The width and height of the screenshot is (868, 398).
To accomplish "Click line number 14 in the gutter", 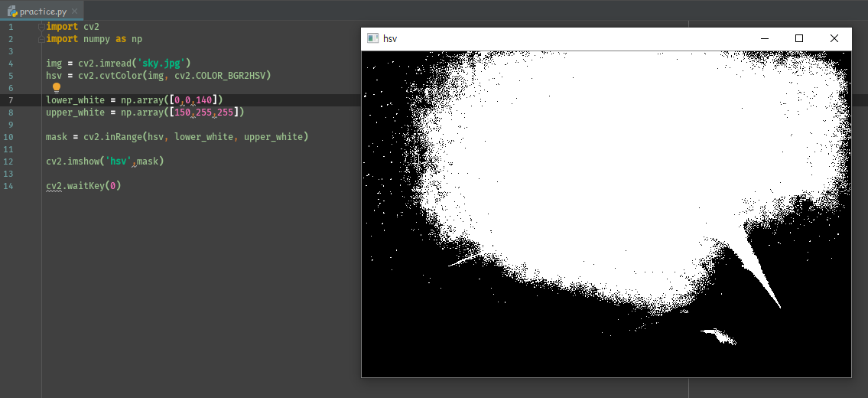I will 8,186.
